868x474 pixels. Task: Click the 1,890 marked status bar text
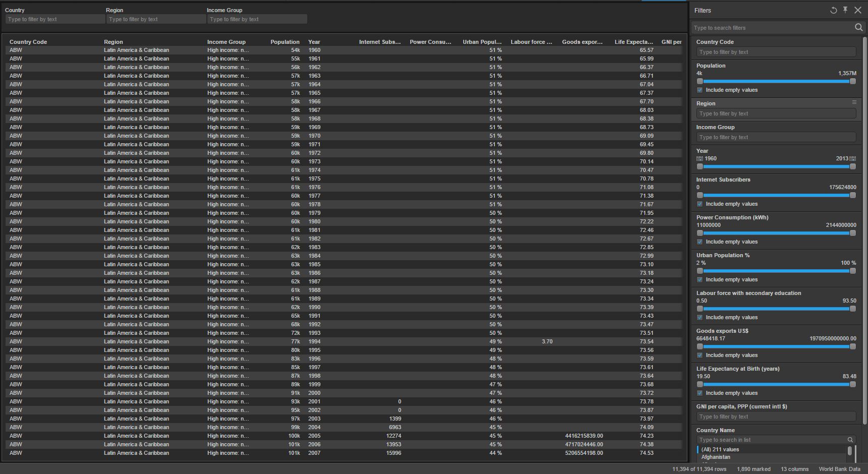coord(753,469)
